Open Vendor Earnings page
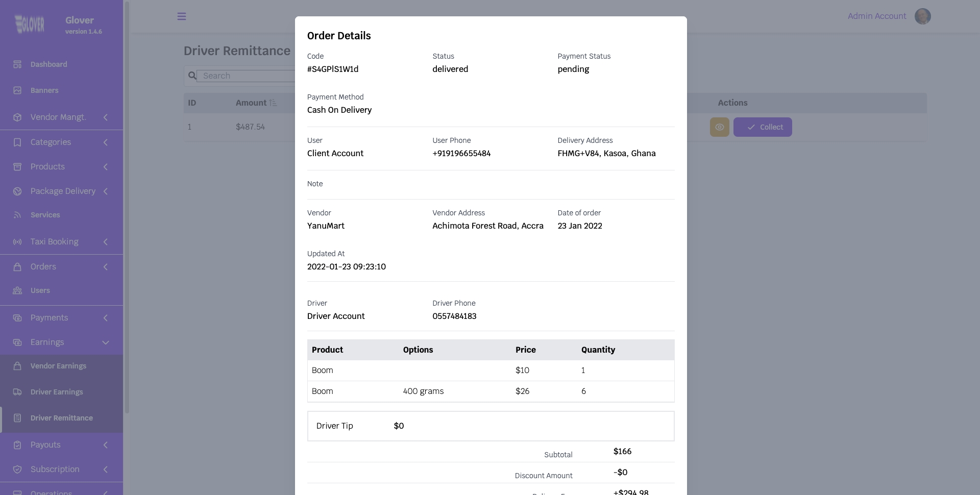980x495 pixels. (58, 366)
